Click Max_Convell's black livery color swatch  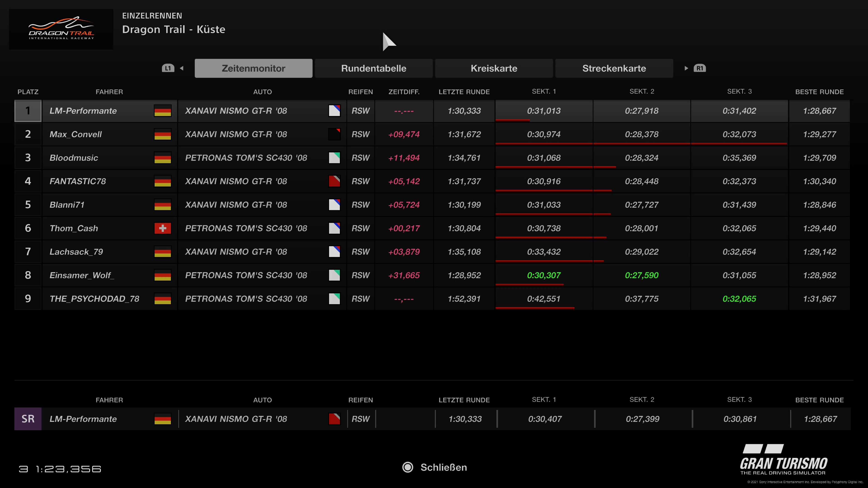[334, 134]
